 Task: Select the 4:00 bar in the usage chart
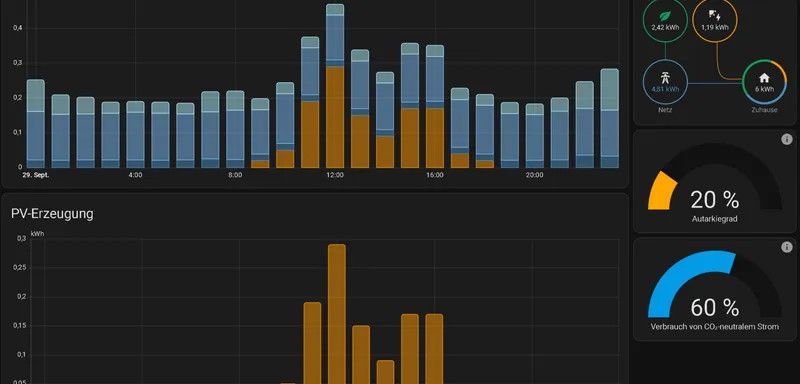click(136, 134)
